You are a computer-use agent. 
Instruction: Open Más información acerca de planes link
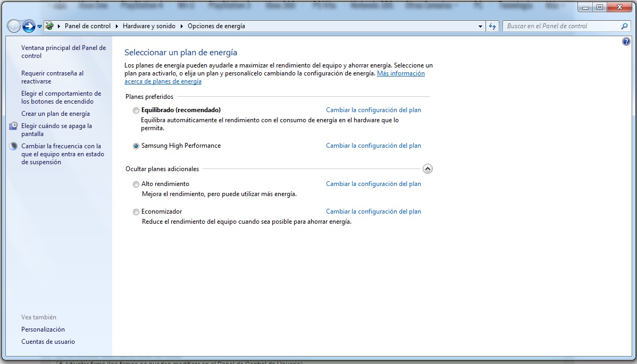click(400, 73)
